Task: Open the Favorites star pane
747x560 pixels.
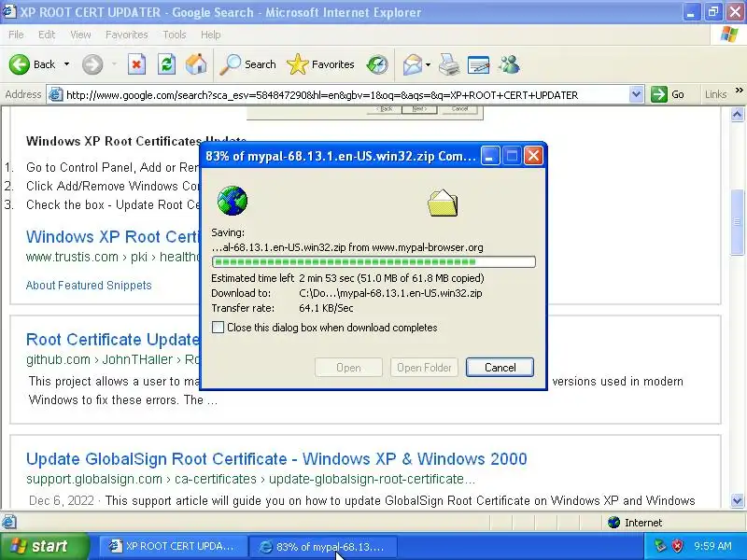Action: tap(320, 64)
